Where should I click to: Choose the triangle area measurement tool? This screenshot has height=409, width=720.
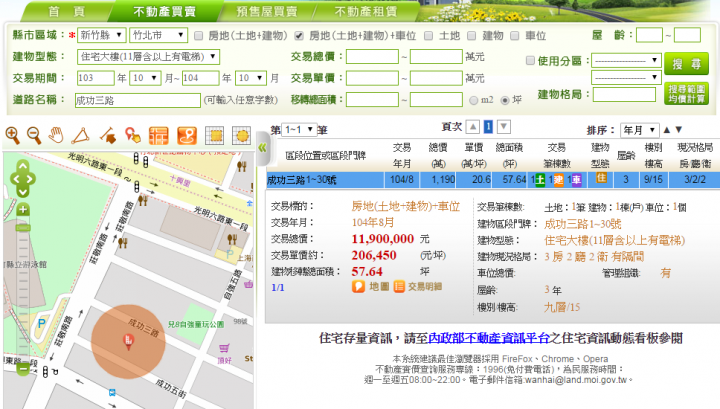pos(82,134)
